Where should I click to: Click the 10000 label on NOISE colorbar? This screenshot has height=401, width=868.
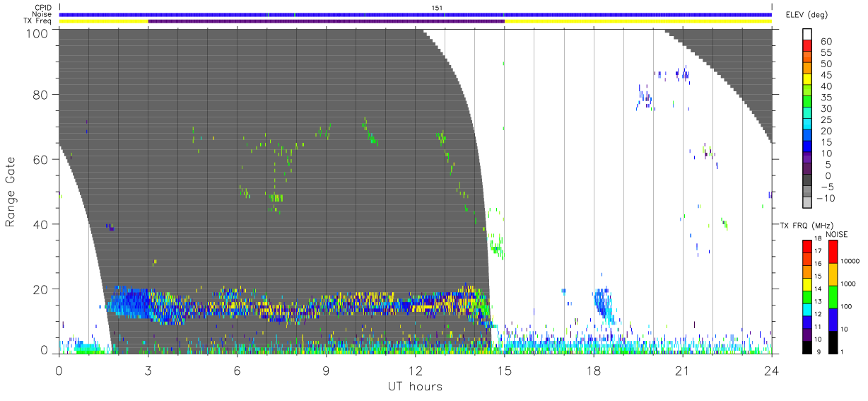click(850, 261)
